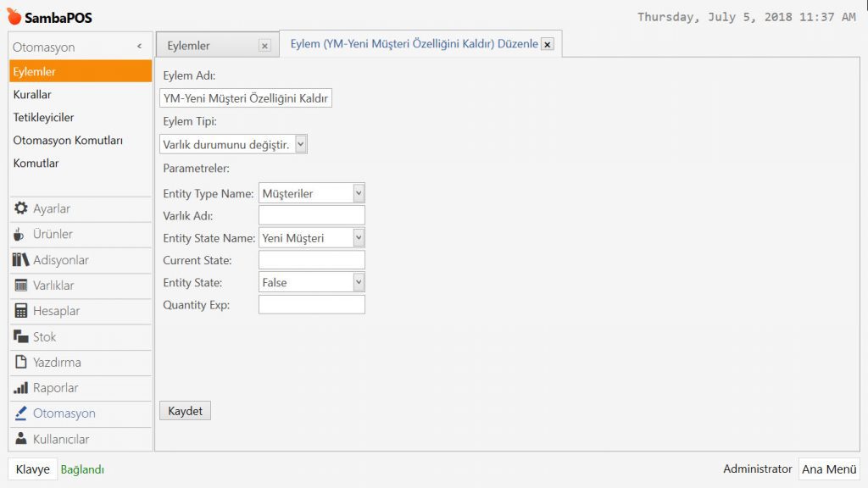The height and width of the screenshot is (488, 868).
Task: Open the Entity State False dropdown
Action: [x=359, y=282]
